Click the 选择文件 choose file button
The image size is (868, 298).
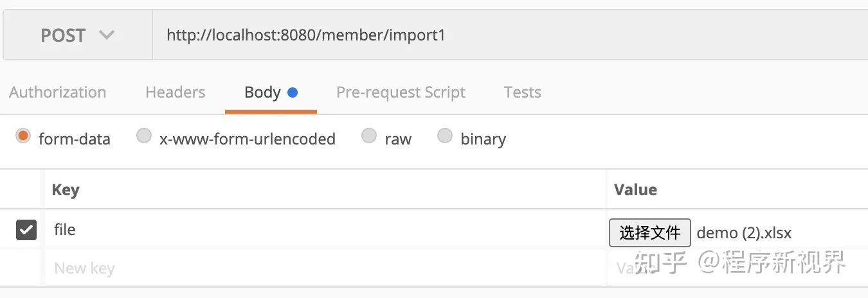(x=649, y=232)
